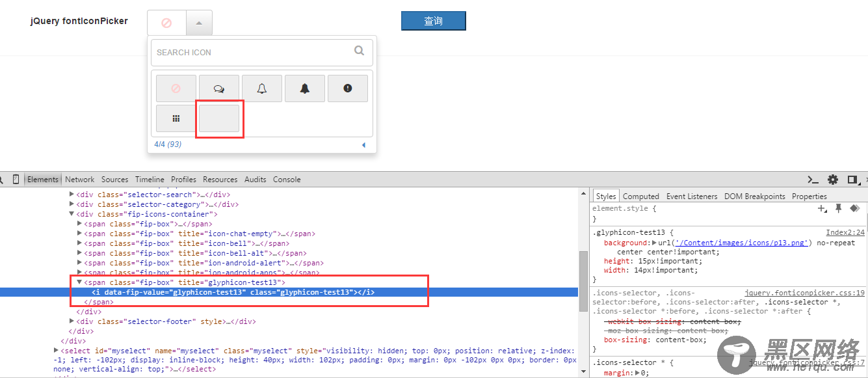Pick the chat-empty bubble icon

pos(219,88)
